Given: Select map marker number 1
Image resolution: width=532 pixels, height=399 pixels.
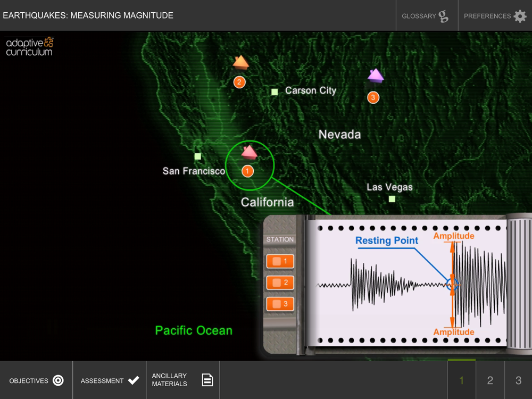Looking at the screenshot, I should pos(247,171).
